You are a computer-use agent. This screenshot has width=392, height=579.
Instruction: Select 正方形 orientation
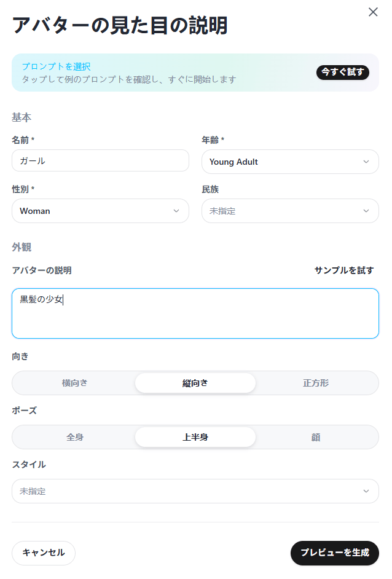tap(316, 383)
